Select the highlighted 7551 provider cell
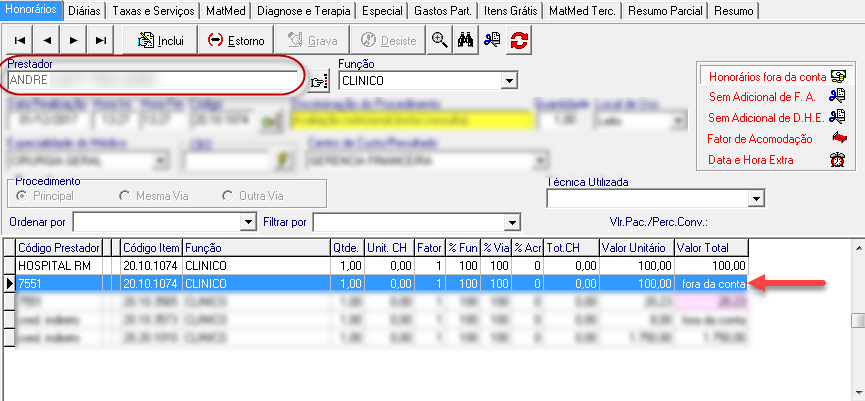The height and width of the screenshot is (401, 865). 59,284
